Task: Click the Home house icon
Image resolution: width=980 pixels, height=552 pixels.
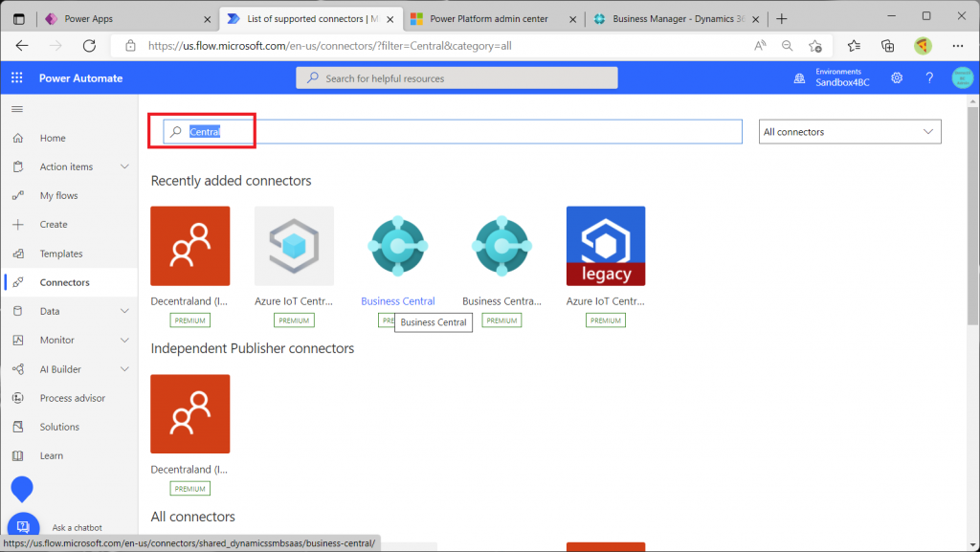Action: 18,138
